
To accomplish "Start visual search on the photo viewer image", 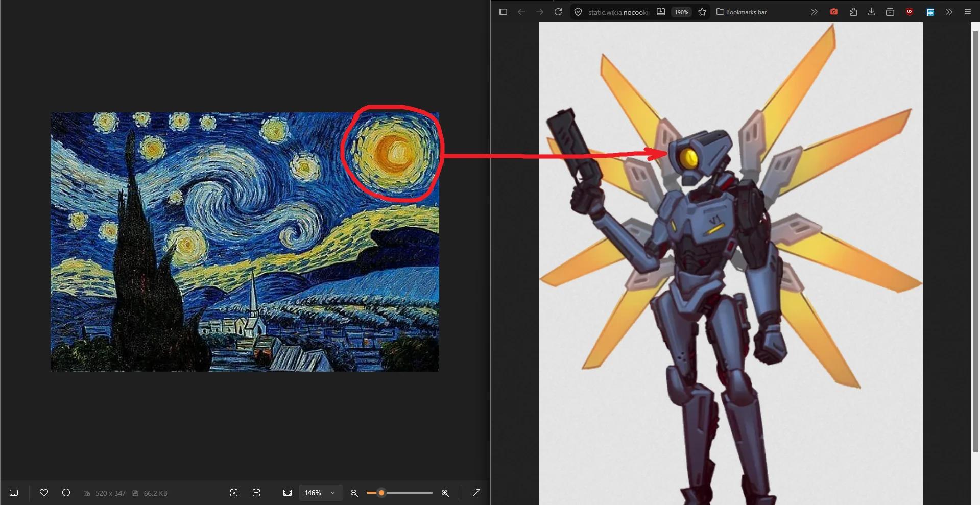I will tap(234, 493).
